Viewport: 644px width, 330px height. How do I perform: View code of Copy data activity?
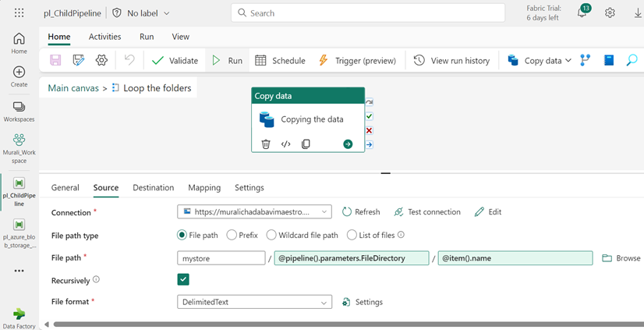(286, 144)
